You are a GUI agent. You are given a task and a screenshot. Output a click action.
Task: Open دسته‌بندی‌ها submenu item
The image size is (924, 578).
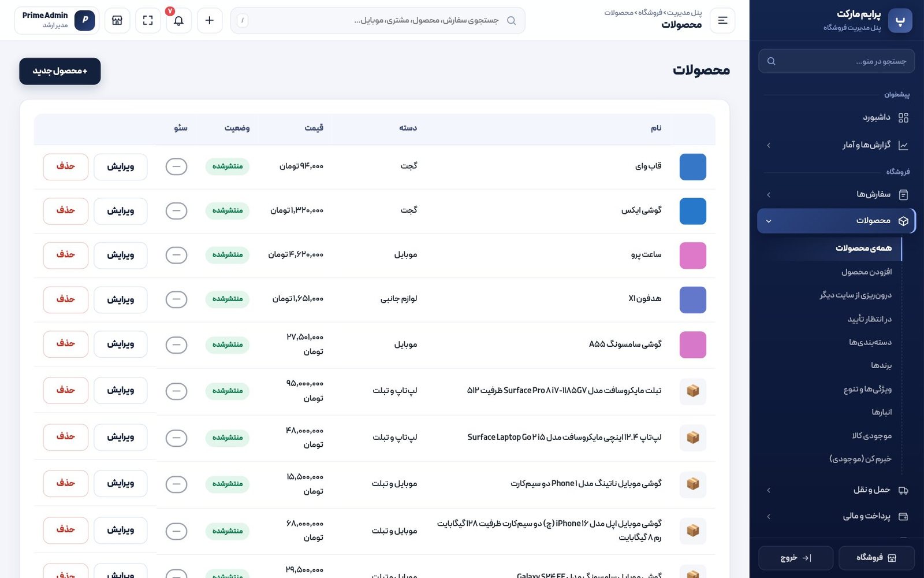click(x=870, y=342)
